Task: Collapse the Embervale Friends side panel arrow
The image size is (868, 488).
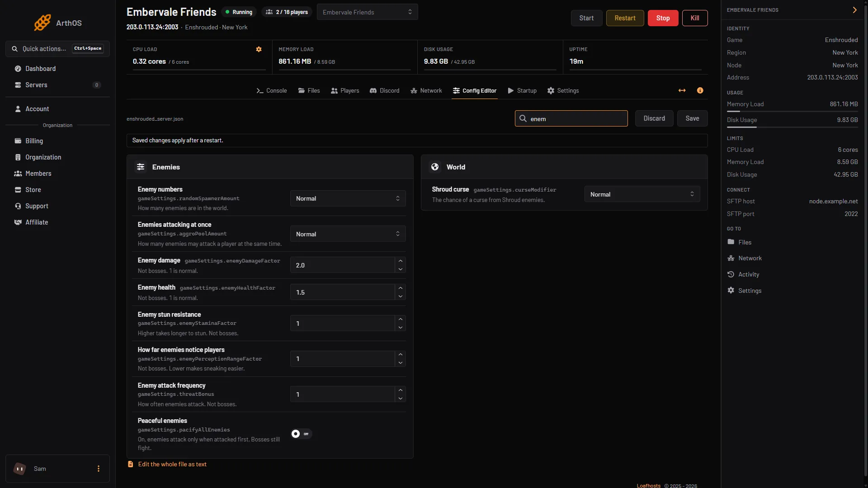Action: point(855,10)
